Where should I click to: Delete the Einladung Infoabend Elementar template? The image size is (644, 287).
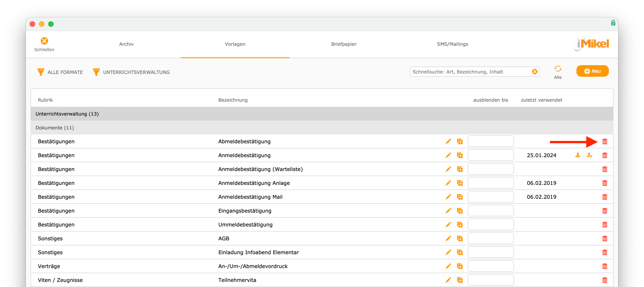click(x=605, y=252)
